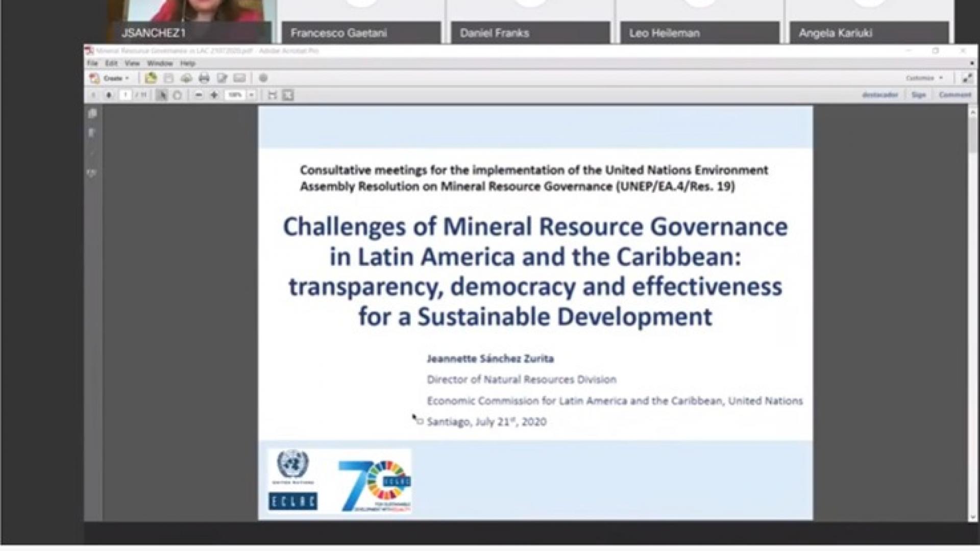Click the zoom percentage value field
The width and height of the screenshot is (980, 551).
tap(235, 95)
